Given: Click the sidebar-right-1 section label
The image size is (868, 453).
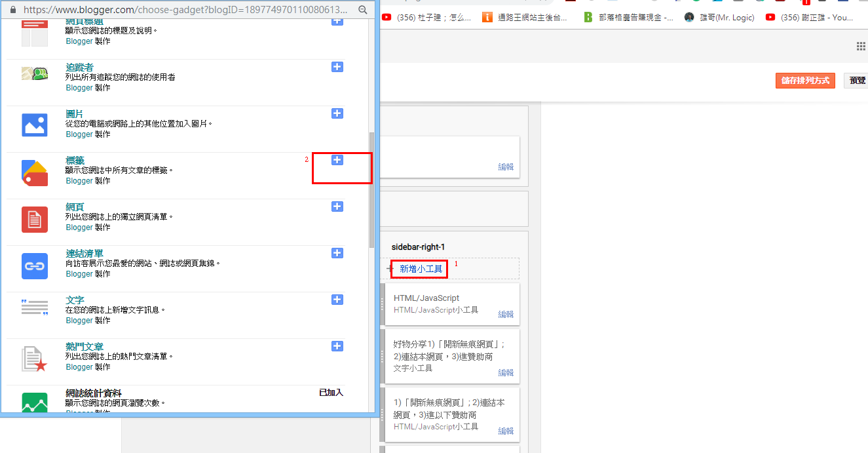Looking at the screenshot, I should [x=418, y=247].
